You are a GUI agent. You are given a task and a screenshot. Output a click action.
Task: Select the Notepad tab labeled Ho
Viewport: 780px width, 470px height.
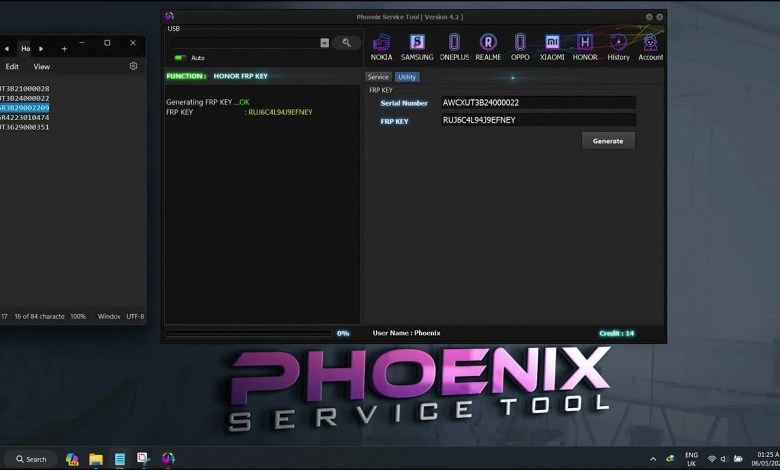25,49
